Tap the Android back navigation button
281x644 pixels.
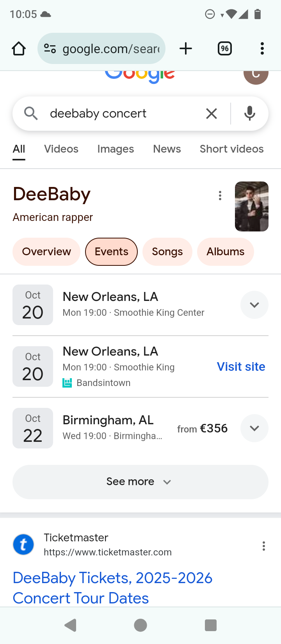(70, 625)
